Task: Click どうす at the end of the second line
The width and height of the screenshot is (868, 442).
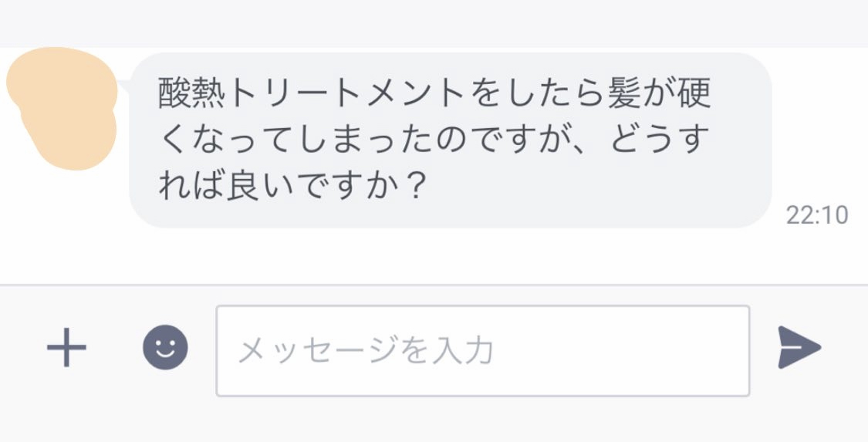Action: 660,140
